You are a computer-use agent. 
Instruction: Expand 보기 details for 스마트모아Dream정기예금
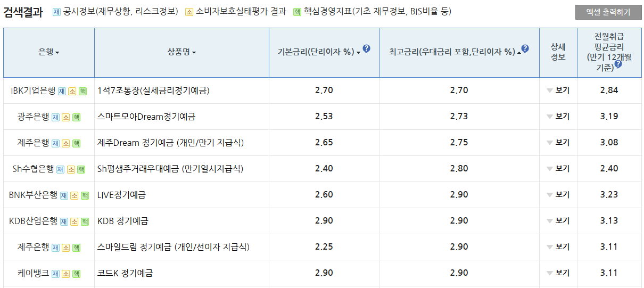point(558,117)
